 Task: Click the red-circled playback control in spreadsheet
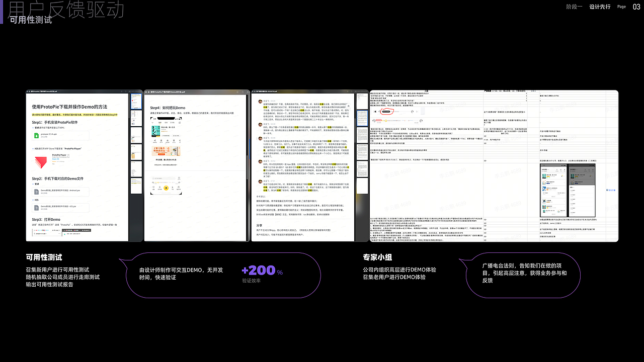point(386,112)
